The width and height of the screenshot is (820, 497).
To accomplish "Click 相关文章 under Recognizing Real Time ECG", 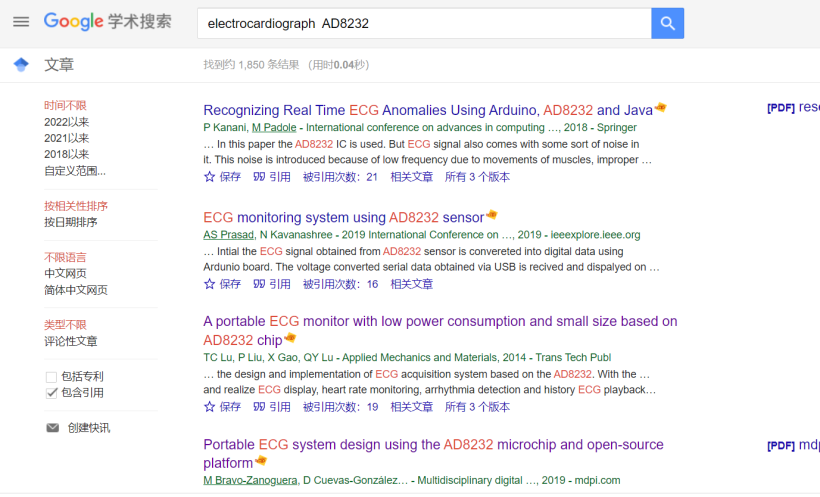I will [x=412, y=177].
